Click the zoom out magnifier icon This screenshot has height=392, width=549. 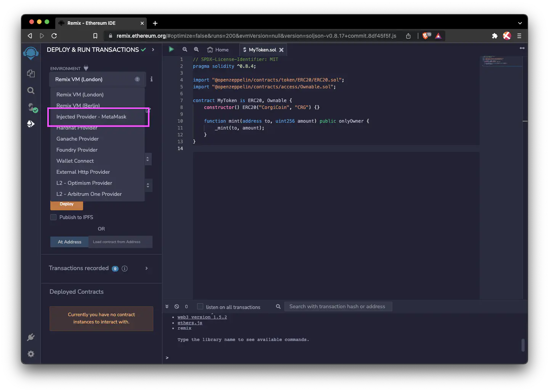coord(185,50)
